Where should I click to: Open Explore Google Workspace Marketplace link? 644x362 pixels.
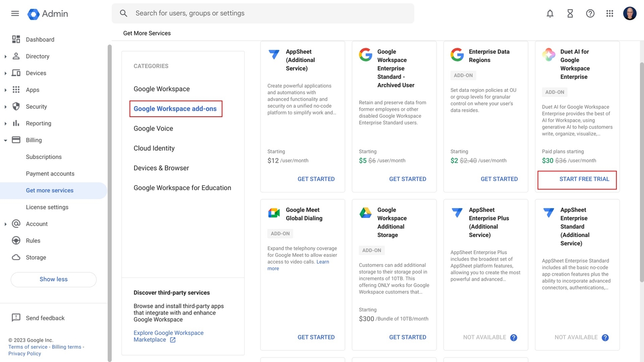tap(168, 336)
